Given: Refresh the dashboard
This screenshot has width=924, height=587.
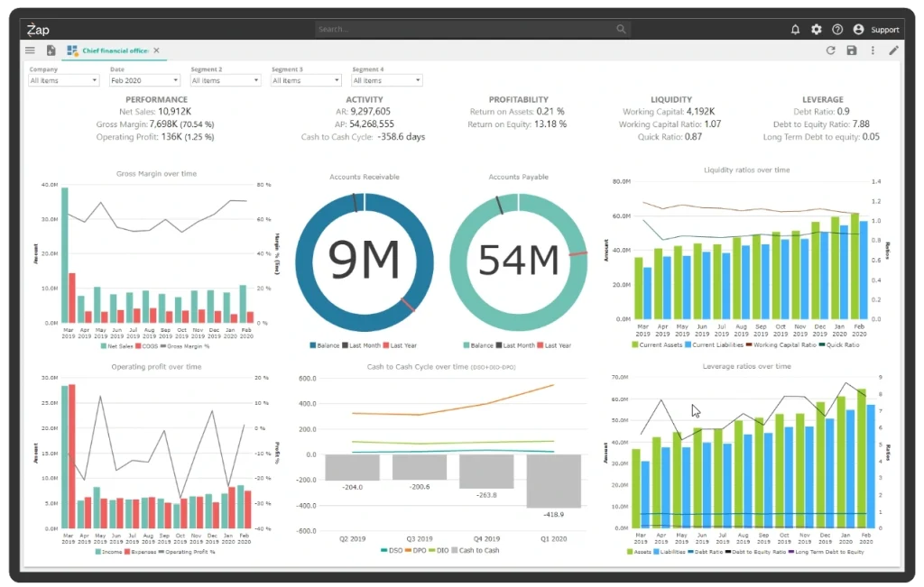Looking at the screenshot, I should tap(830, 50).
